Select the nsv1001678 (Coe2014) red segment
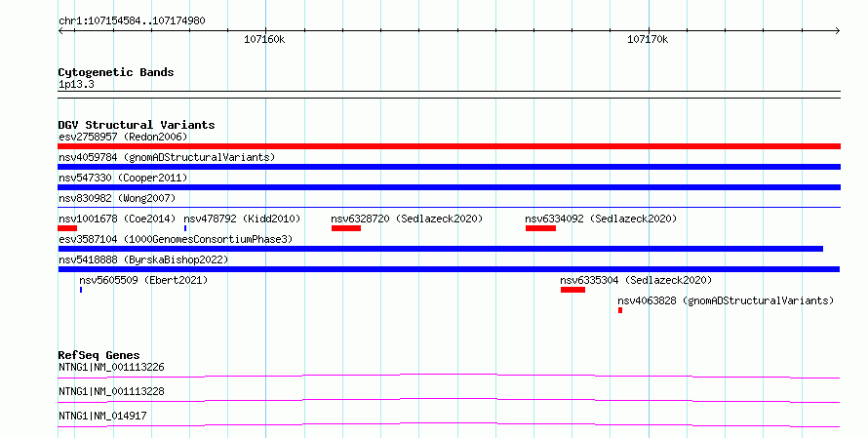This screenshot has height=438, width=868. coord(67,228)
